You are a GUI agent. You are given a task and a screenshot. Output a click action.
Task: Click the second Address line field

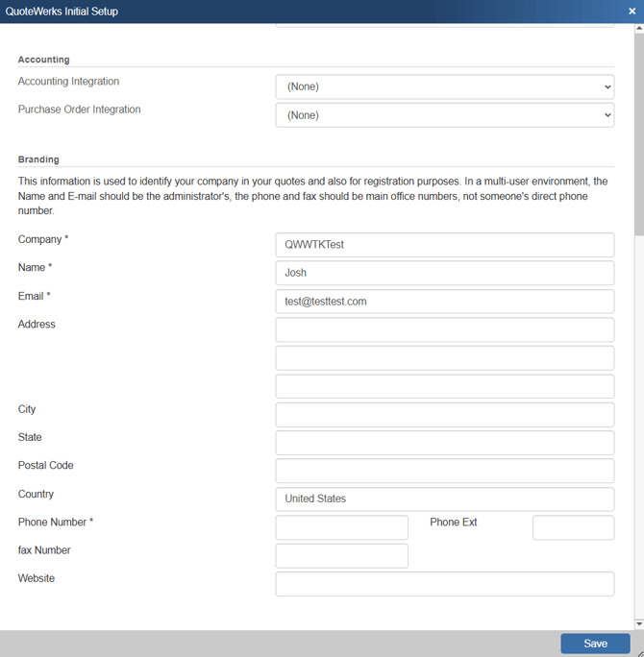coord(444,358)
